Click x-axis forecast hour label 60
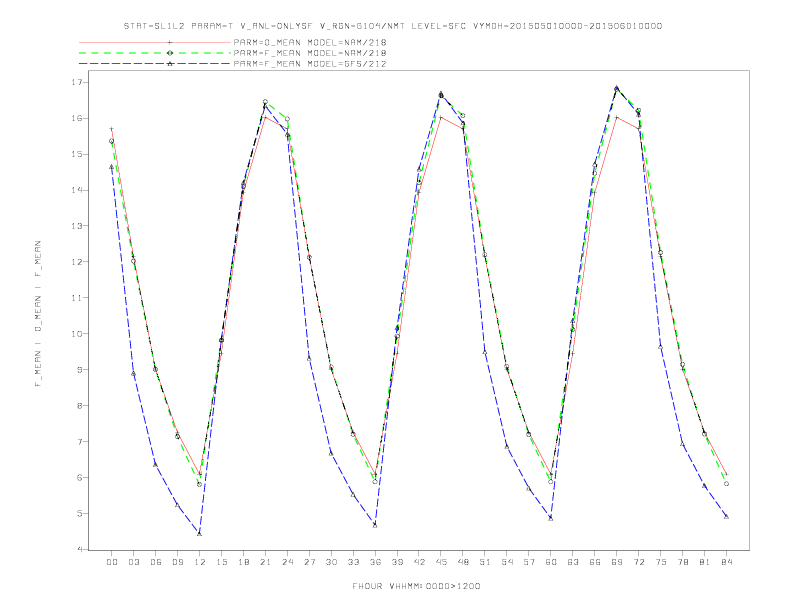This screenshot has height=612, width=792. 551,562
